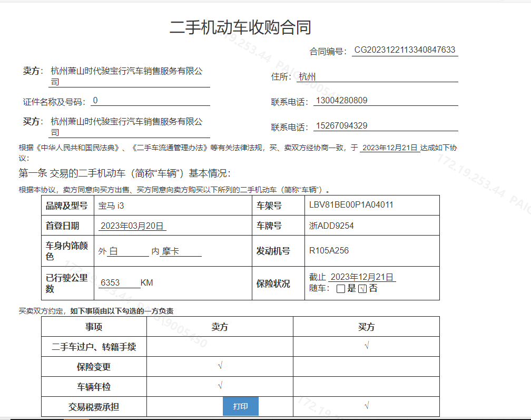The image size is (531, 420).
Task: Click the company name in the 卖方 field
Action: coord(126,76)
